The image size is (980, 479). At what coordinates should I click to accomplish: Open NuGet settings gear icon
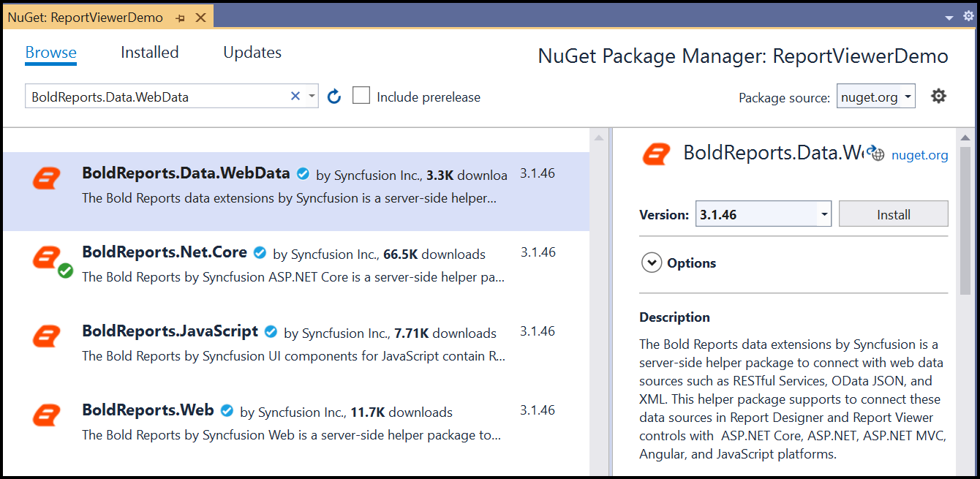coord(938,96)
